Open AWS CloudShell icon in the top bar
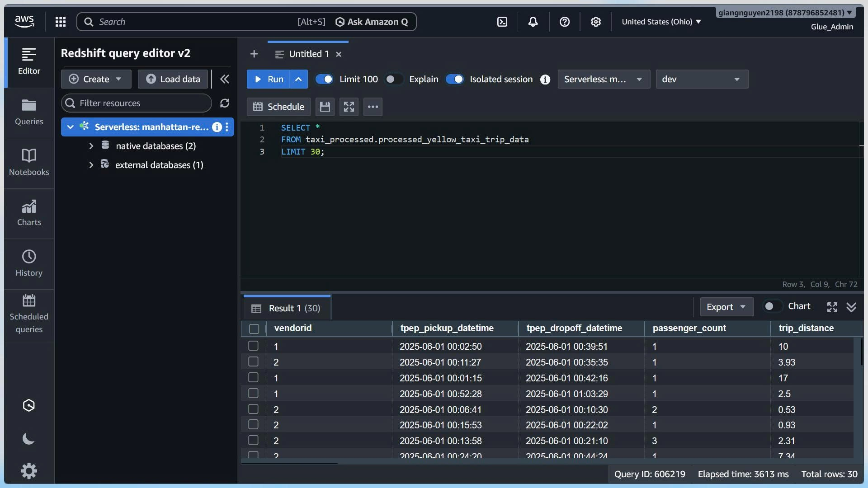The height and width of the screenshot is (488, 868). [x=502, y=22]
